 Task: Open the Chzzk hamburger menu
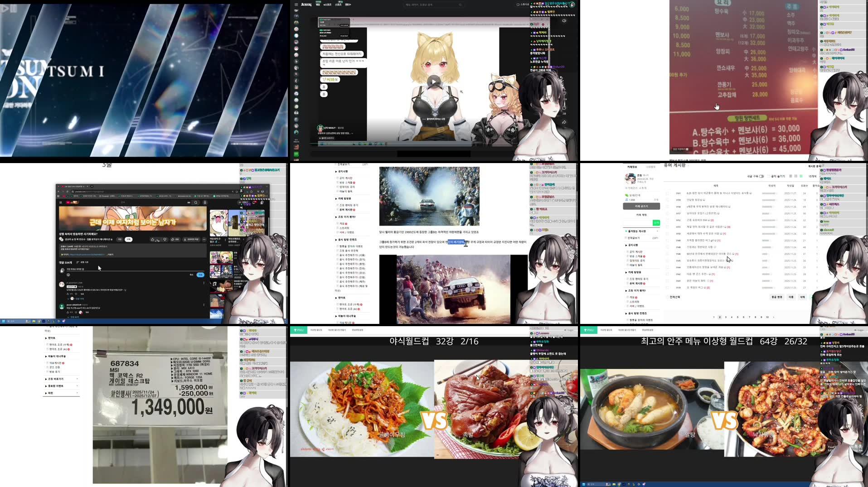pos(296,5)
